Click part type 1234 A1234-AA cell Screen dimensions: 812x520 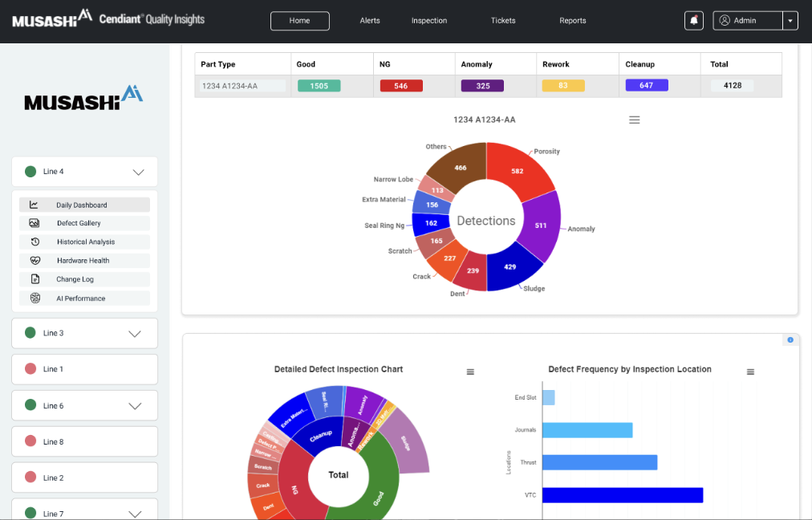242,86
